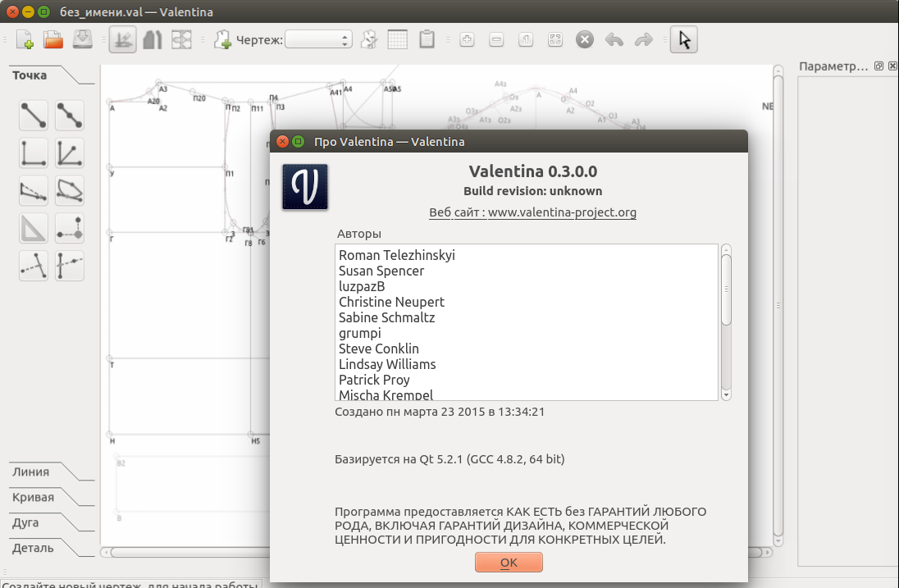Select the perpendicular point tool
The height and width of the screenshot is (588, 899).
click(34, 153)
